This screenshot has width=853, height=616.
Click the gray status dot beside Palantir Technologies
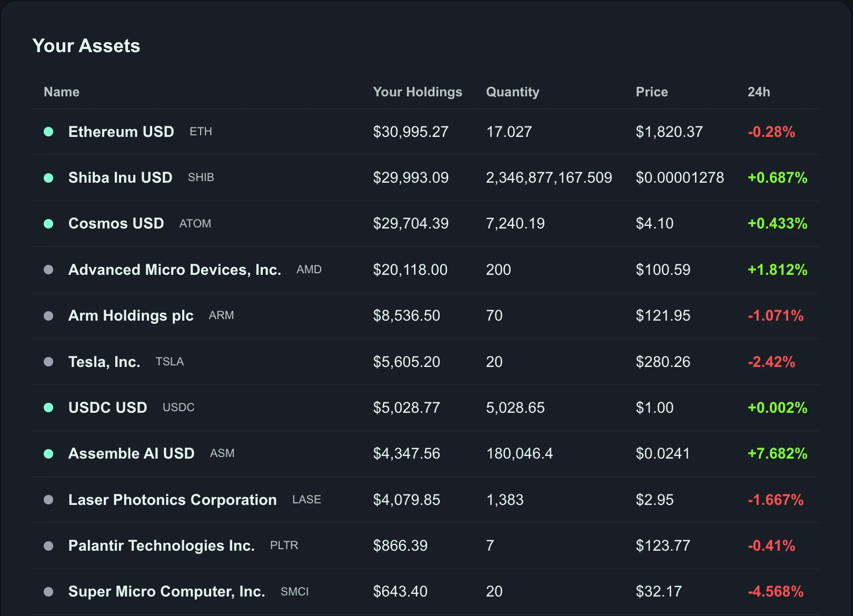[48, 546]
